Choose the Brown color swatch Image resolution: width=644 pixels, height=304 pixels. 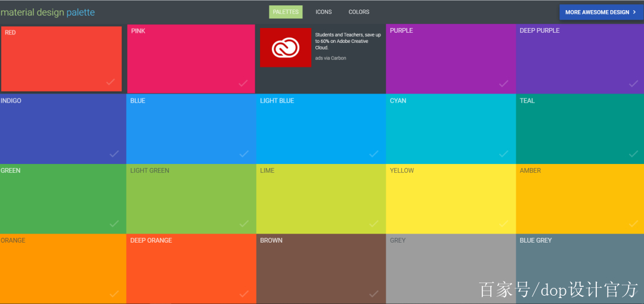click(x=321, y=269)
